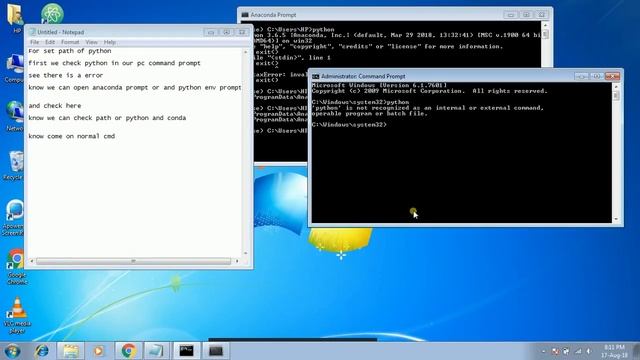Open the Notepad Edit menu
The height and width of the screenshot is (360, 640).
(x=50, y=42)
